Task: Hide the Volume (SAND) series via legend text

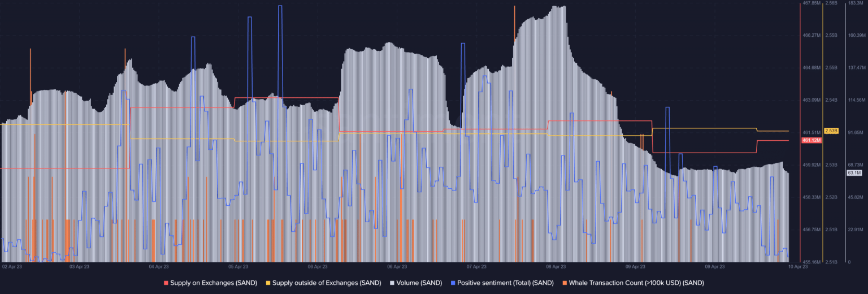Action: point(419,283)
